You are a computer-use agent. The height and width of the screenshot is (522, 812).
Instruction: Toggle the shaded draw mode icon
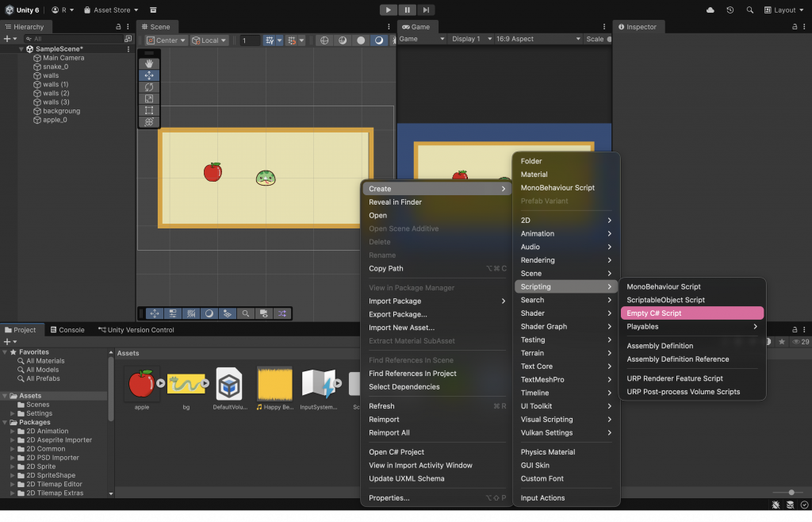(x=379, y=40)
